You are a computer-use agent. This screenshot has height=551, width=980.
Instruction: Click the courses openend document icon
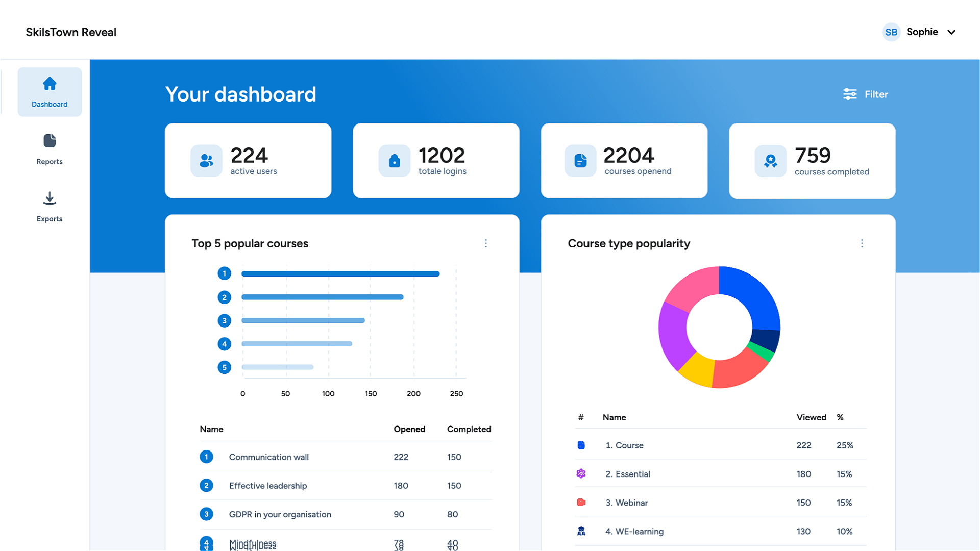580,161
